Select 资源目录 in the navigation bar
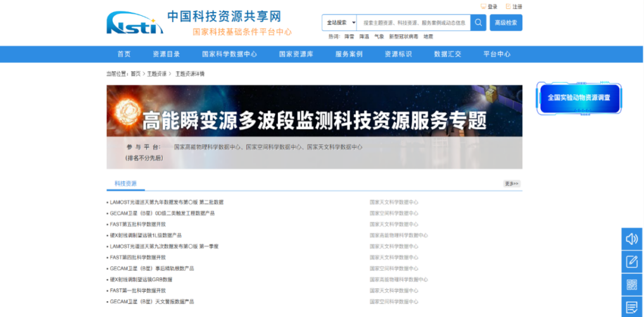The width and height of the screenshot is (644, 317). (x=166, y=54)
